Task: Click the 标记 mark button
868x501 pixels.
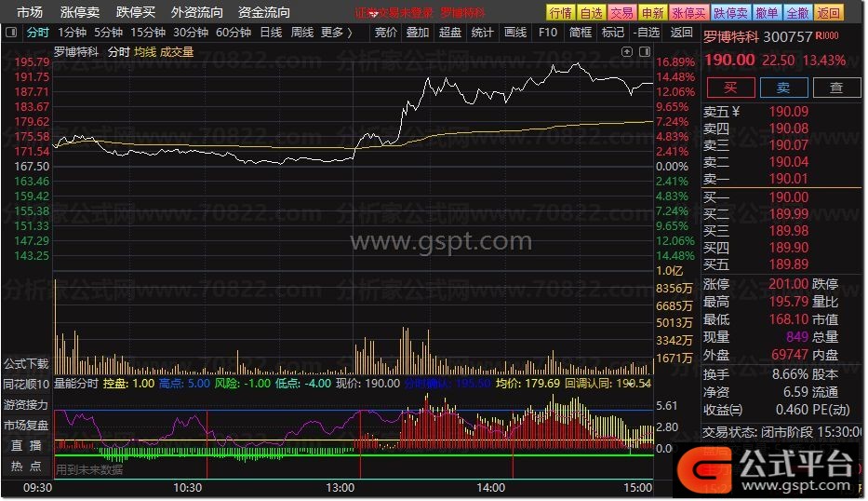Action: [x=613, y=33]
